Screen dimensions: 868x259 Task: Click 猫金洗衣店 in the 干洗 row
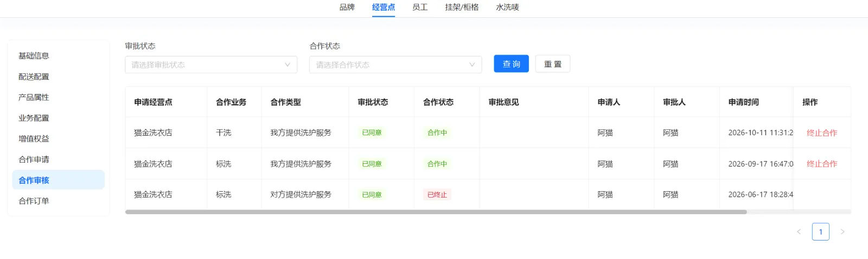point(153,132)
